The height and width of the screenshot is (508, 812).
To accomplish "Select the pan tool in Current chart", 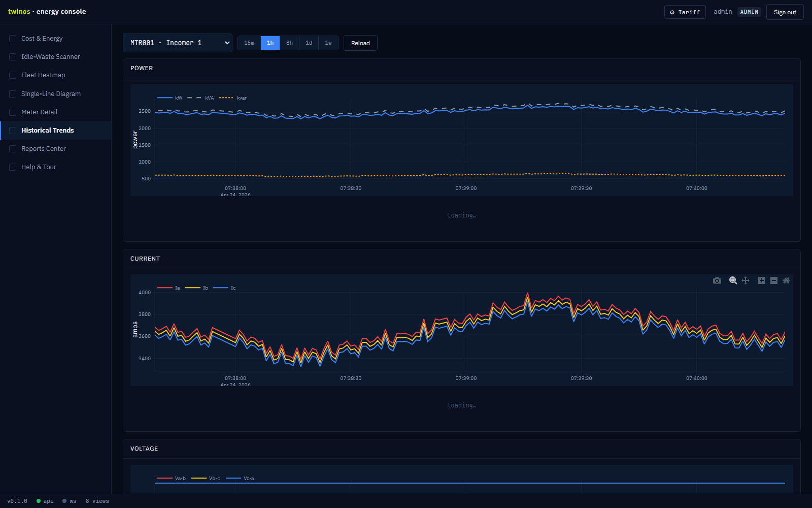I will (x=746, y=280).
